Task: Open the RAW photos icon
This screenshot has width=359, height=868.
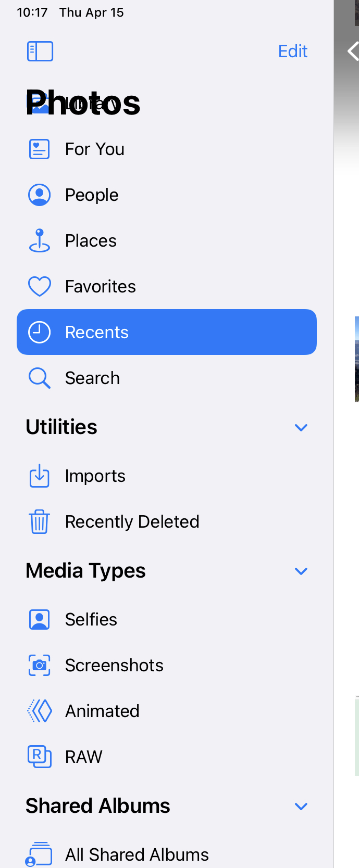Action: 39,757
